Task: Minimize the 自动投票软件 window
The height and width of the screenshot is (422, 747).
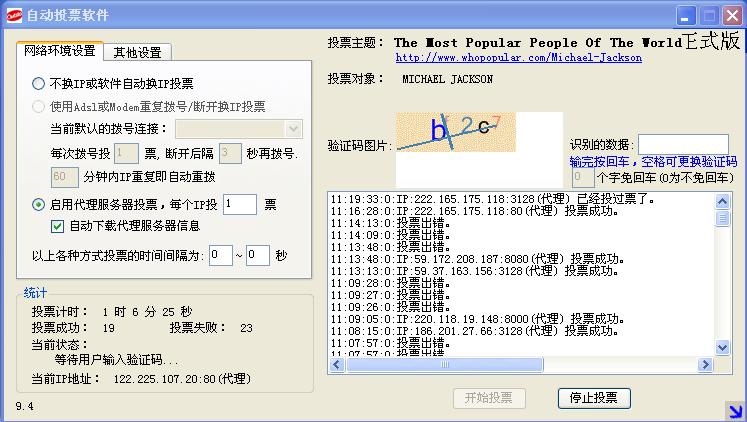Action: coord(686,16)
